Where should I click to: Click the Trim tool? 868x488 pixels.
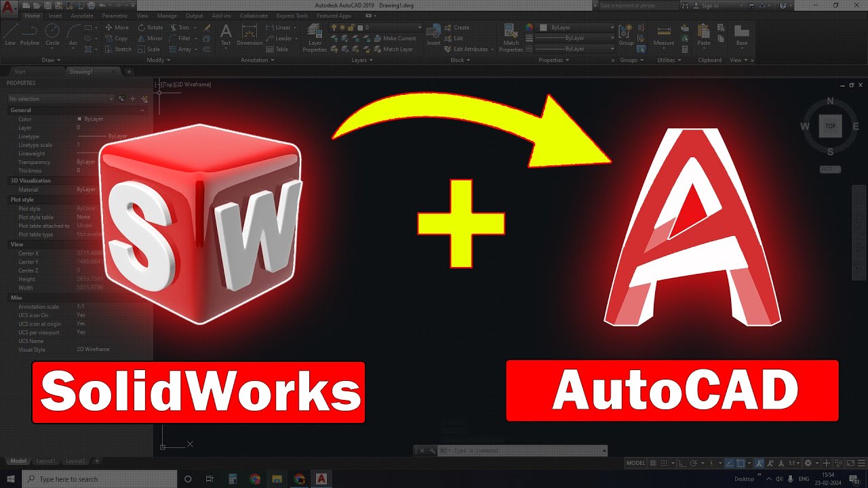180,28
